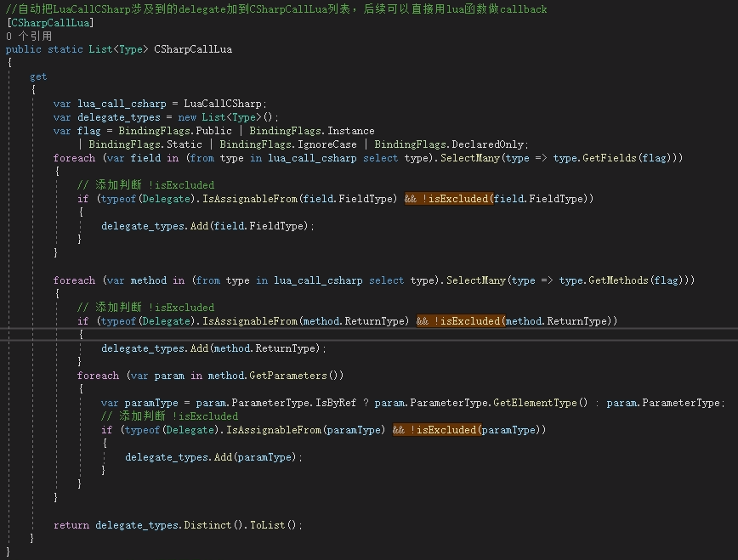This screenshot has width=738, height=560.
Task: Click "lua_call_csharp" in its var declaration
Action: pos(122,104)
